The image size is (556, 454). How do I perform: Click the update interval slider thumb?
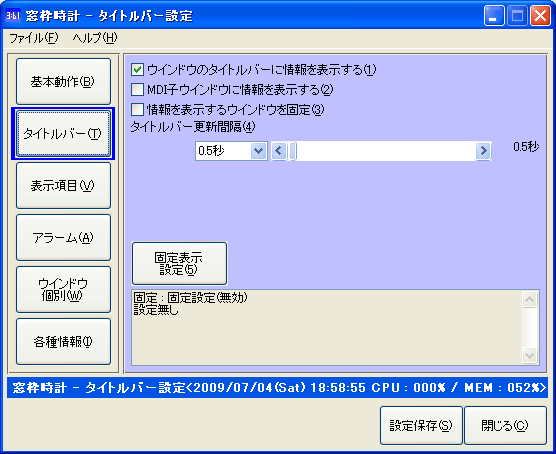click(293, 151)
